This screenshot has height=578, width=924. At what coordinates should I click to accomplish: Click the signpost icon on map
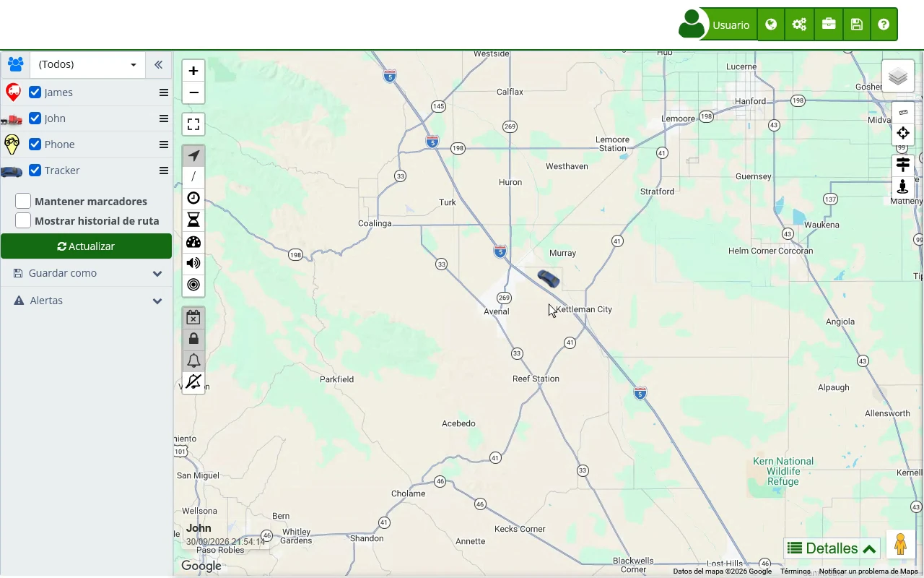click(903, 165)
